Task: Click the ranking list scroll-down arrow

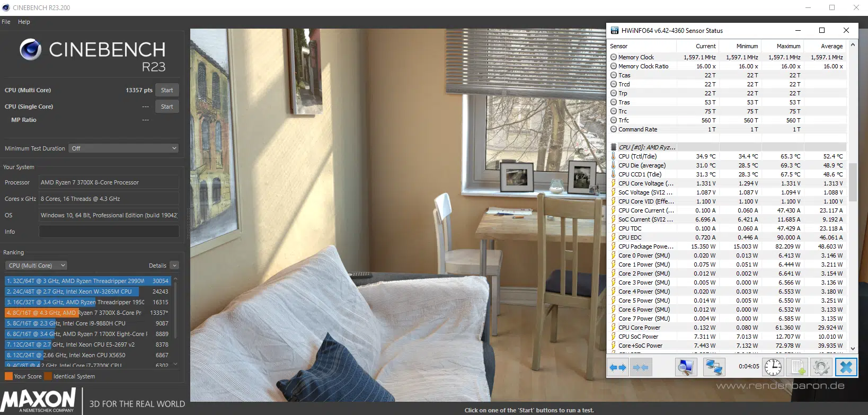Action: 175,364
